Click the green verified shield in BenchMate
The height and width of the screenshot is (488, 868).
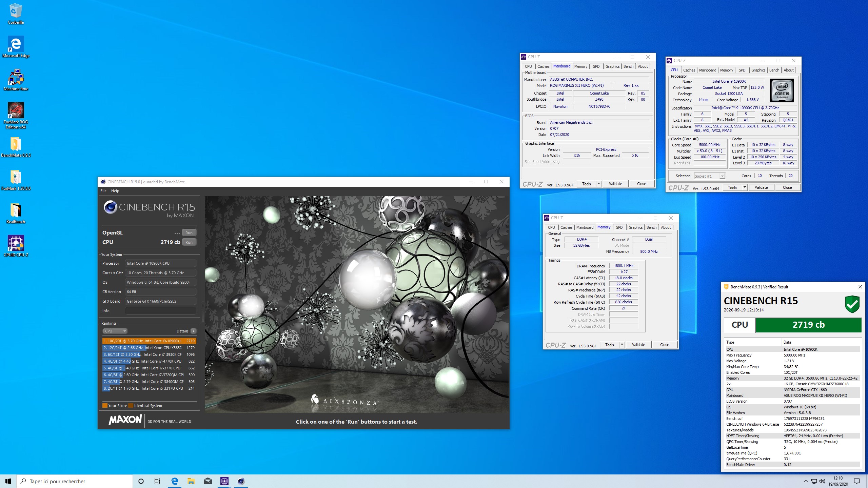(852, 304)
